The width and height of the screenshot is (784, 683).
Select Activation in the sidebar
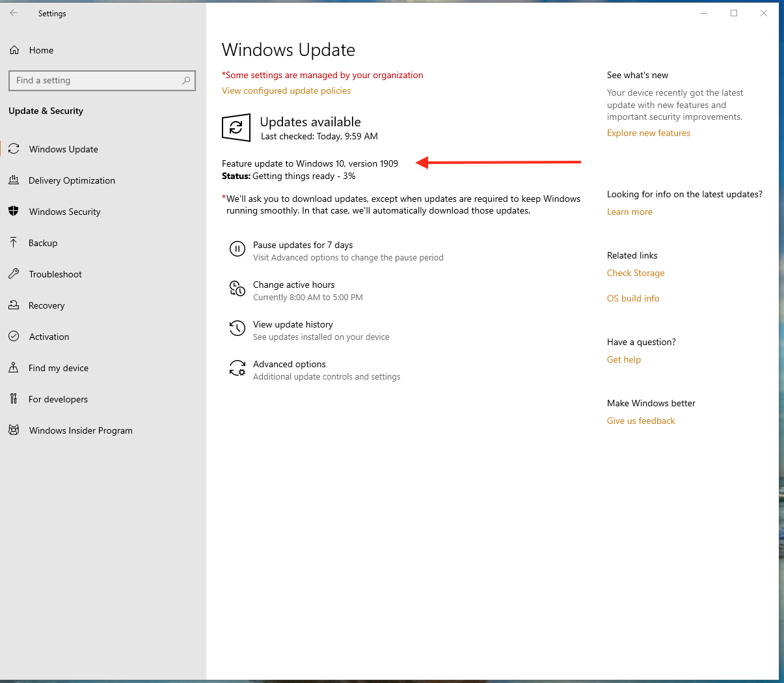(x=49, y=337)
